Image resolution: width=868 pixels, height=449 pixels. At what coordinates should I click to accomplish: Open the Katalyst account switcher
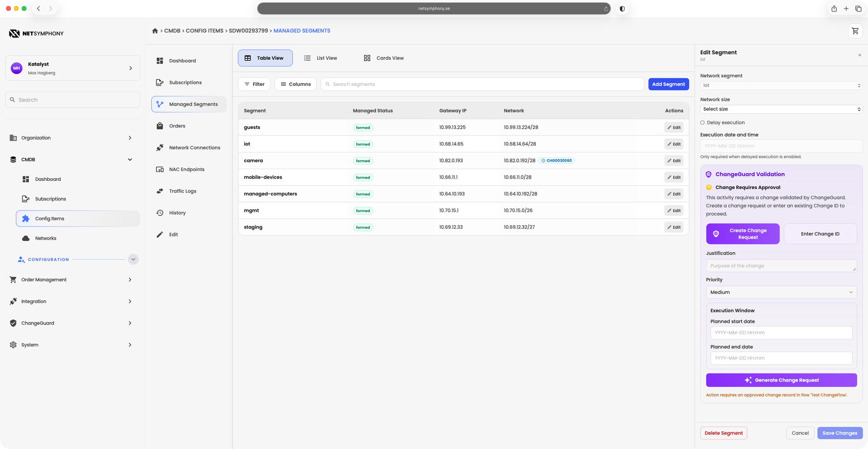point(73,68)
